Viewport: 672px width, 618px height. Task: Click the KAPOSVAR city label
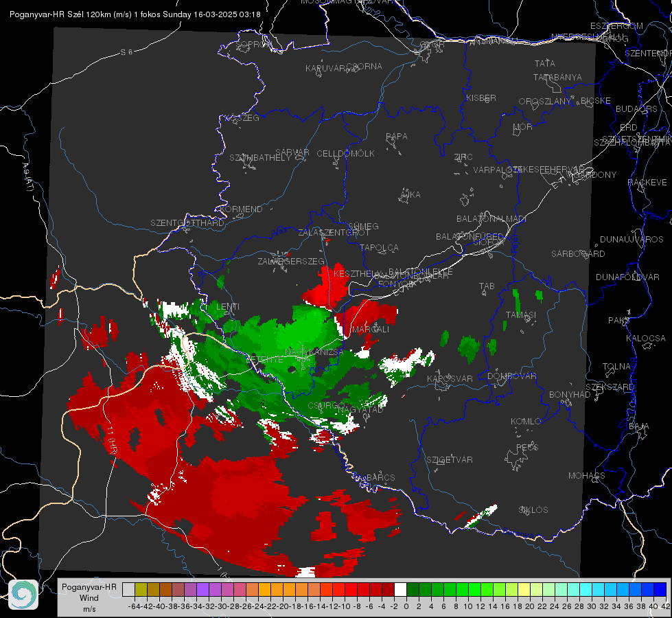coord(450,378)
